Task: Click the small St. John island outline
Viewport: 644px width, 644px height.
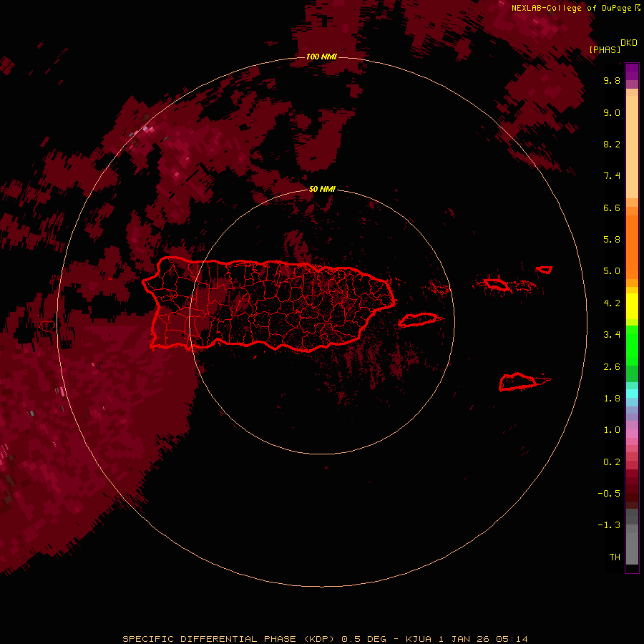Action: [x=545, y=270]
